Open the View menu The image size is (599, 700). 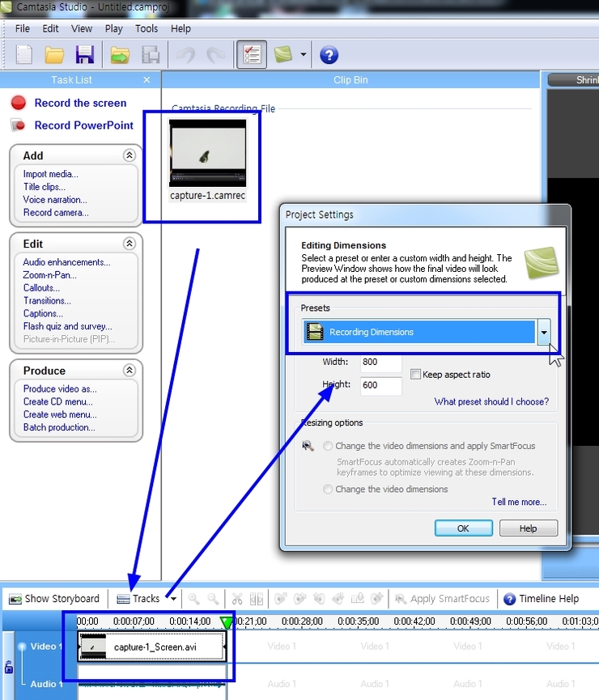81,28
